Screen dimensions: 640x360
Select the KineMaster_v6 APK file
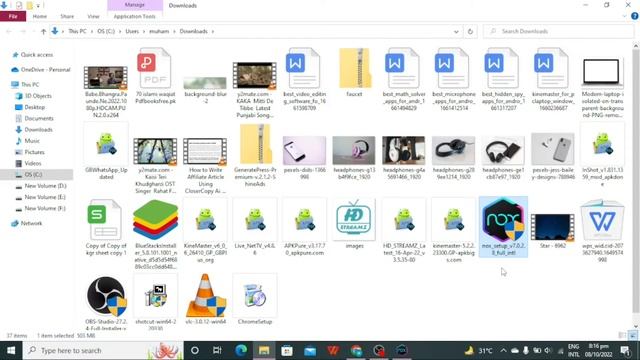tap(205, 231)
